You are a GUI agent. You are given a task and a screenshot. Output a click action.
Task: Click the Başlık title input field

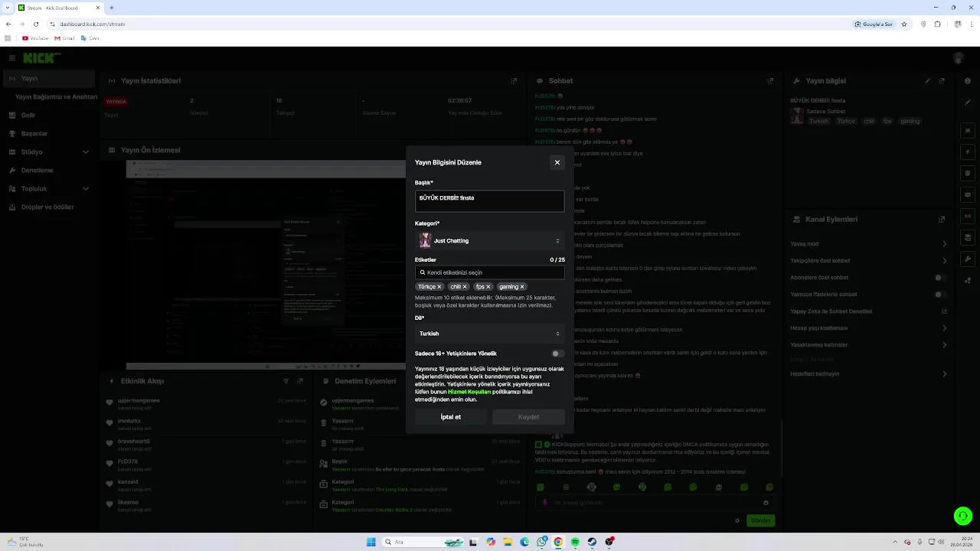(490, 201)
